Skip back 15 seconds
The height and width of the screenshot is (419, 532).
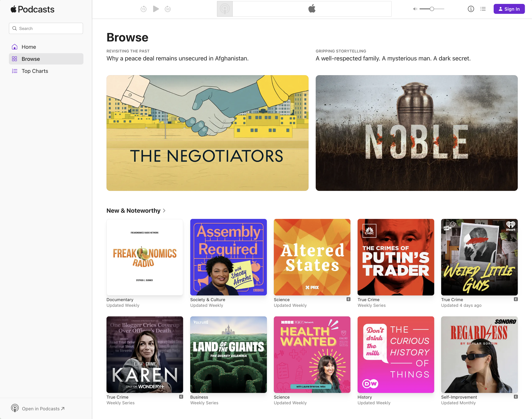pos(143,9)
